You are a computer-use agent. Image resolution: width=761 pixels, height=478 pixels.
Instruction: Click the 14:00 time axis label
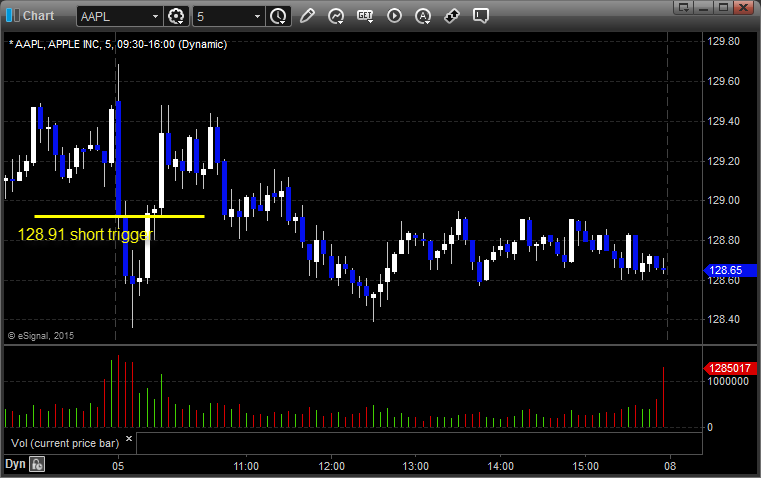[500, 466]
